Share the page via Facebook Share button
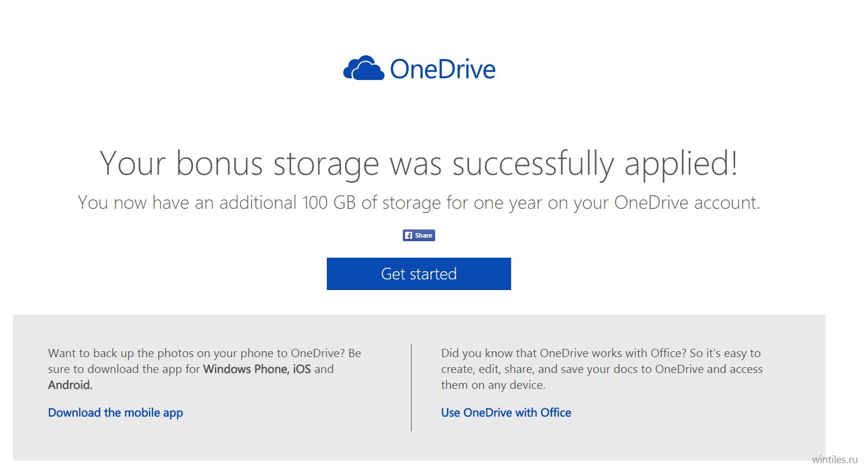Image resolution: width=868 pixels, height=473 pixels. [419, 235]
